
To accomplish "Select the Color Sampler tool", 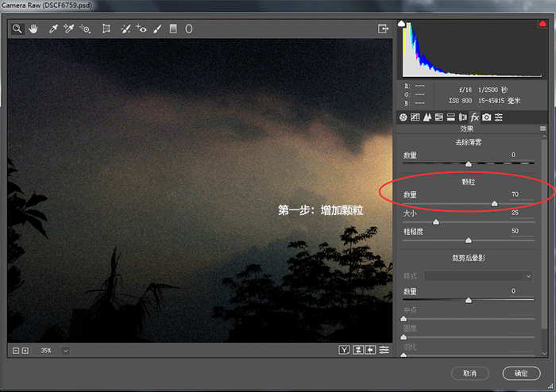I will point(68,29).
